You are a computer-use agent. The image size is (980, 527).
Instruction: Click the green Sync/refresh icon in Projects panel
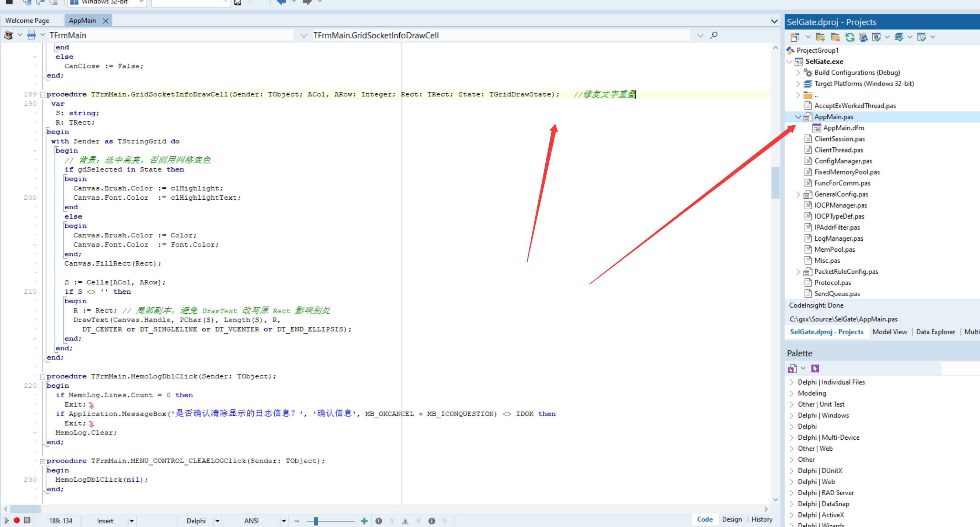pos(849,37)
